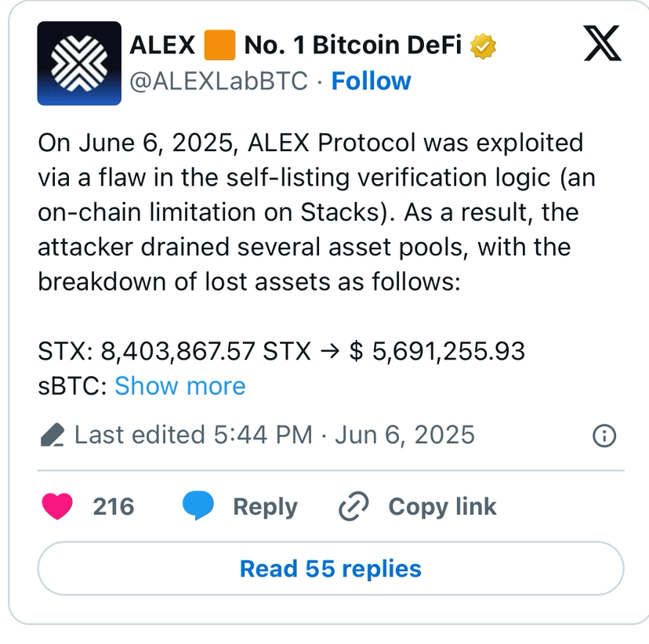Click the tweet body text
The height and width of the screenshot is (644, 649).
pos(314,212)
